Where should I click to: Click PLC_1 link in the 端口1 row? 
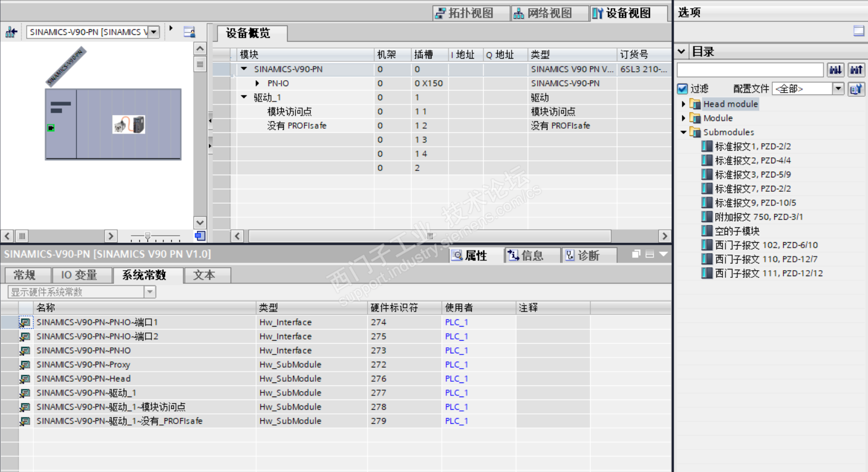tap(457, 322)
